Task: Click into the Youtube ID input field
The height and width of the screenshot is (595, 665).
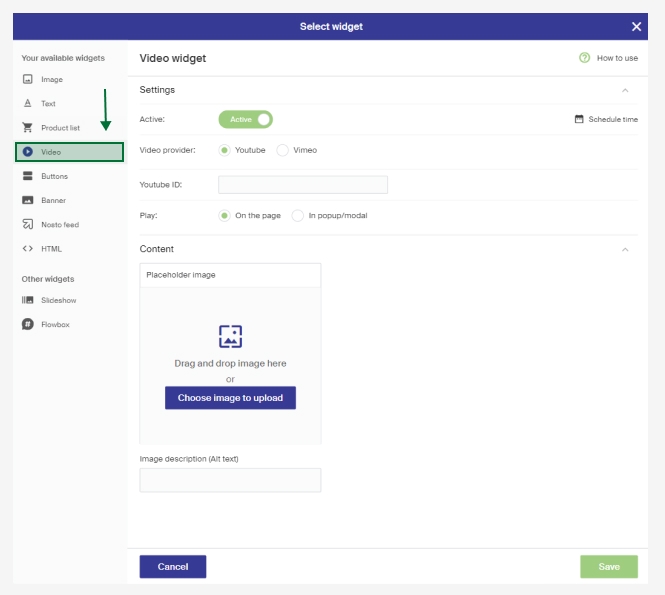Action: 303,185
